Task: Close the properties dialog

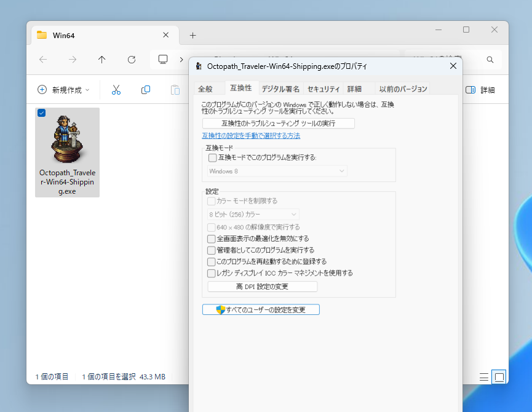Action: [453, 66]
